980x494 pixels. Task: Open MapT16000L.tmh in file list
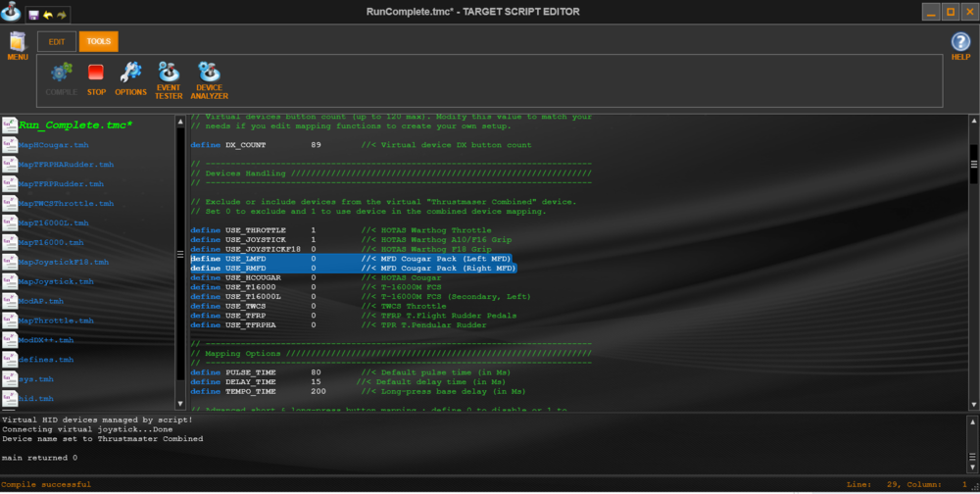click(54, 222)
